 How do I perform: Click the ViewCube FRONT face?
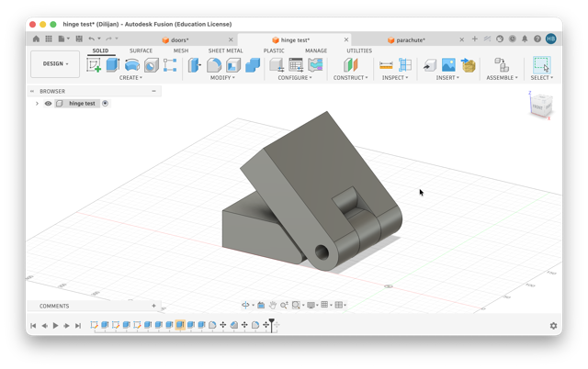coord(537,107)
